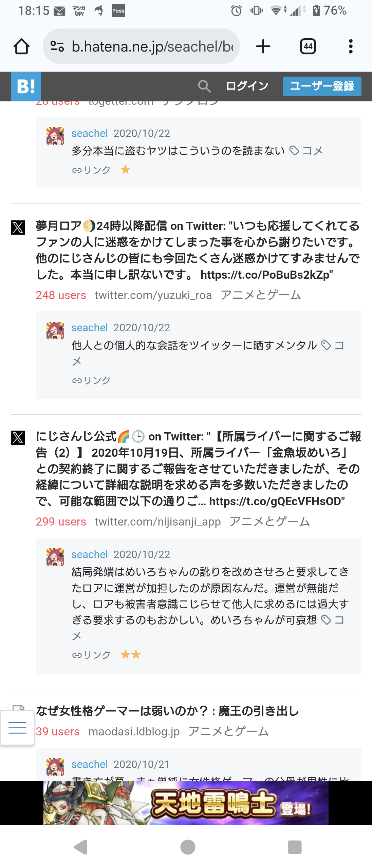
Task: Open the Hatena search magnifier icon
Action: [204, 86]
